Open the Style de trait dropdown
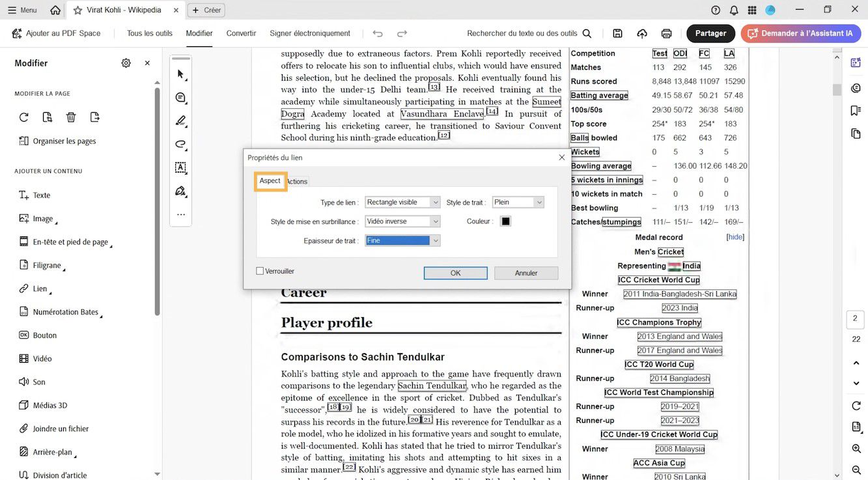Viewport: 868px width, 480px height. (518, 203)
